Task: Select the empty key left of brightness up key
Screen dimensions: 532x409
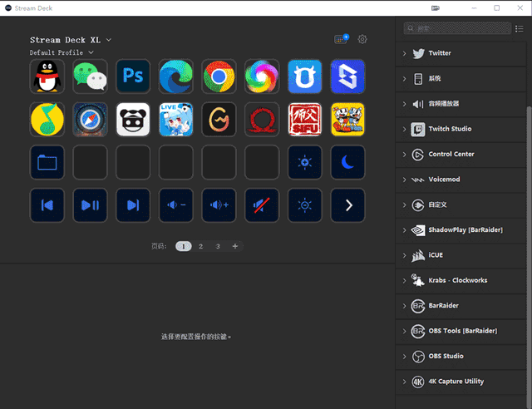Action: pos(262,162)
